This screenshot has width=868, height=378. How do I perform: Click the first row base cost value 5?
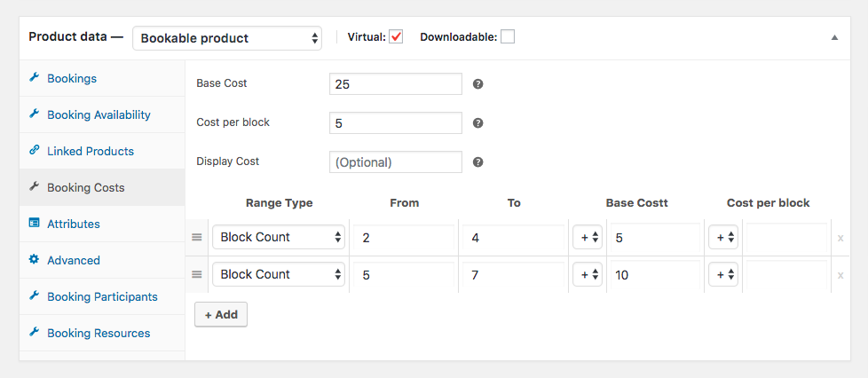pos(654,238)
